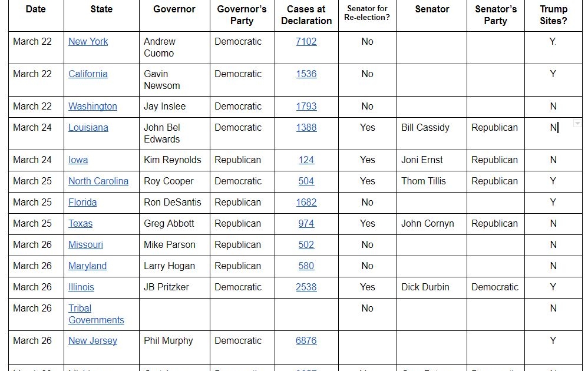This screenshot has height=371, width=588.
Task: Open the 1388 cases link
Action: (306, 128)
